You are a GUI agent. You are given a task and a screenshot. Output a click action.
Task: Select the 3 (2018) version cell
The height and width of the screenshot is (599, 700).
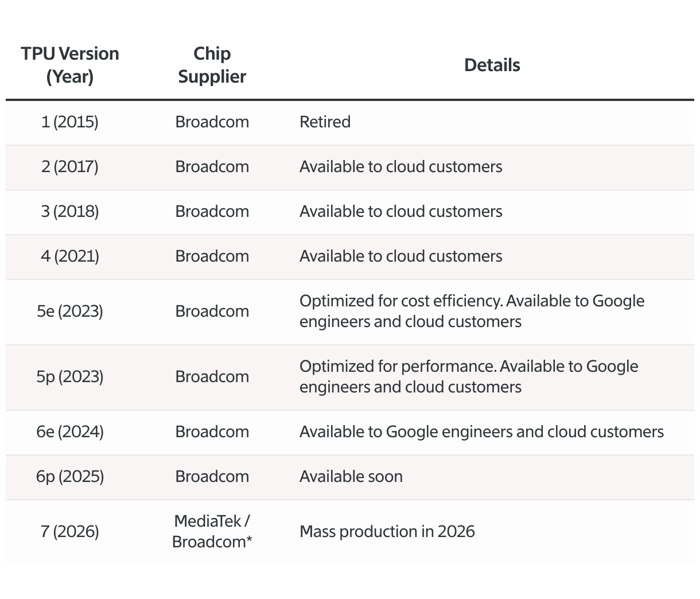(70, 211)
